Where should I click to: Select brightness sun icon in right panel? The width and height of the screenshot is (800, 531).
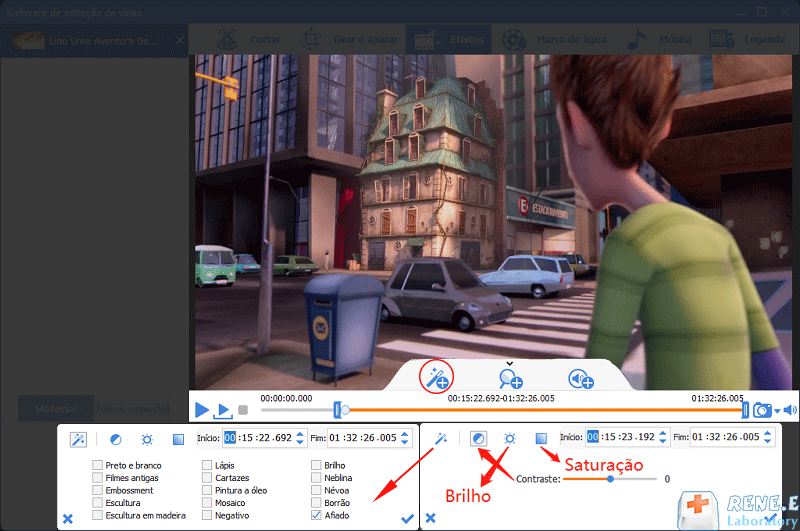point(510,438)
